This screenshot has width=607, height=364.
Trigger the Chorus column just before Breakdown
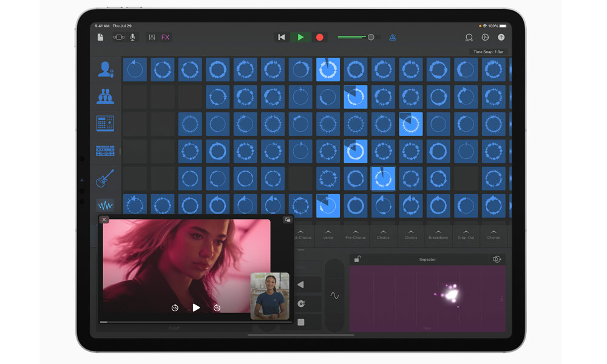pyautogui.click(x=411, y=235)
